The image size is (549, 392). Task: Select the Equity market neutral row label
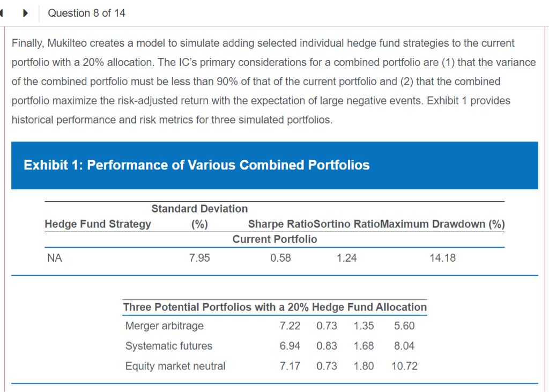[175, 366]
